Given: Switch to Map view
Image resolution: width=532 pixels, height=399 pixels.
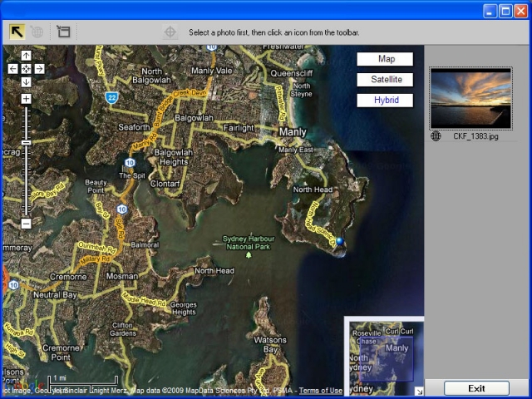Looking at the screenshot, I should pyautogui.click(x=385, y=59).
